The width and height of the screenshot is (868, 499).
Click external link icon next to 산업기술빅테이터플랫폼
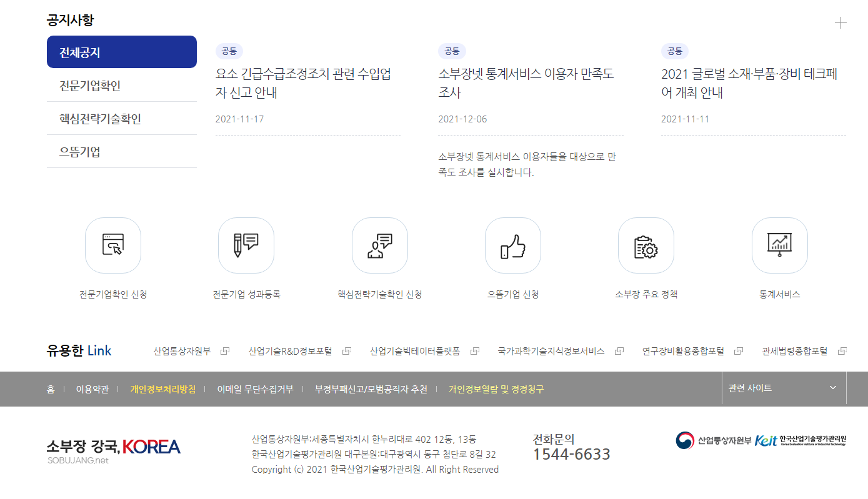pos(475,351)
